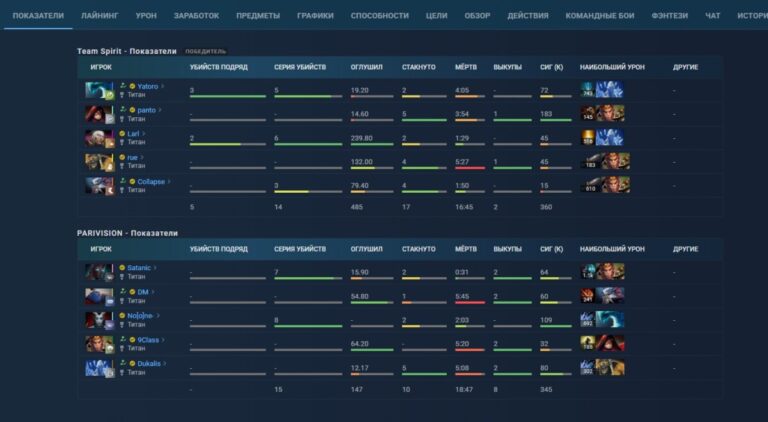Click the damage ability icon in DM's row

[588, 296]
